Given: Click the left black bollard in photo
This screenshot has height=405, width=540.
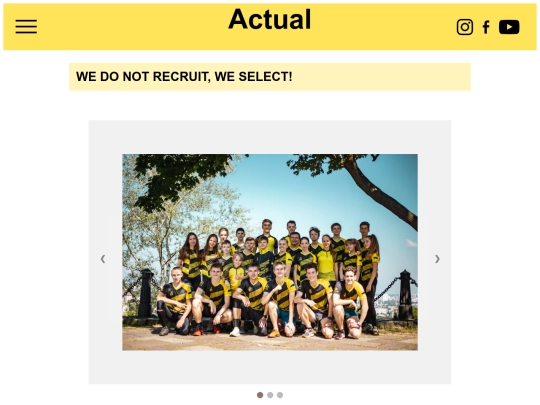Looking at the screenshot, I should pyautogui.click(x=146, y=293).
